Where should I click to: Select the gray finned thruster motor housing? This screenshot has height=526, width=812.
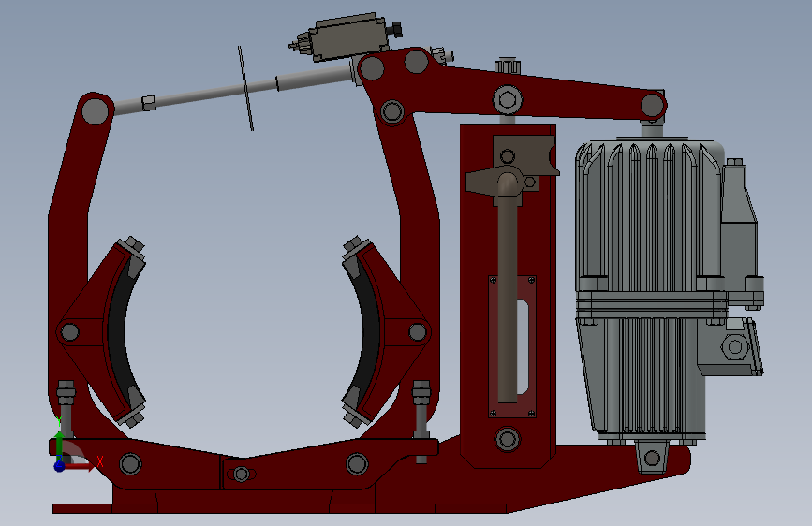[x=650, y=217]
